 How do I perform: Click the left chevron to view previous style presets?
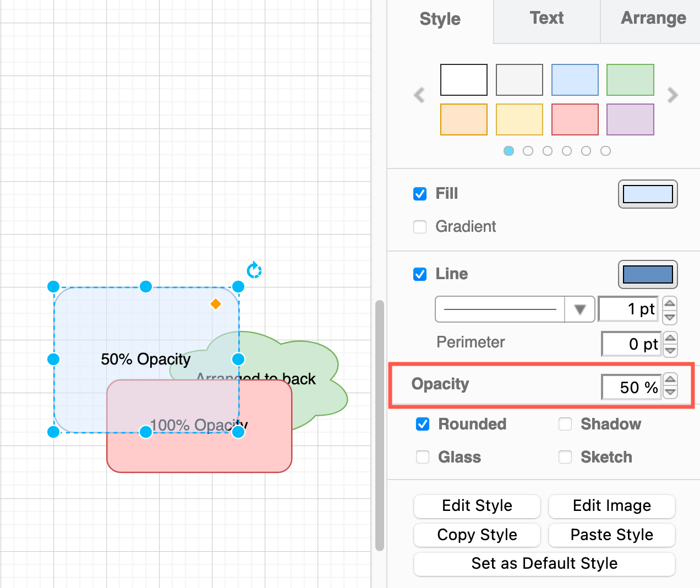pyautogui.click(x=419, y=95)
